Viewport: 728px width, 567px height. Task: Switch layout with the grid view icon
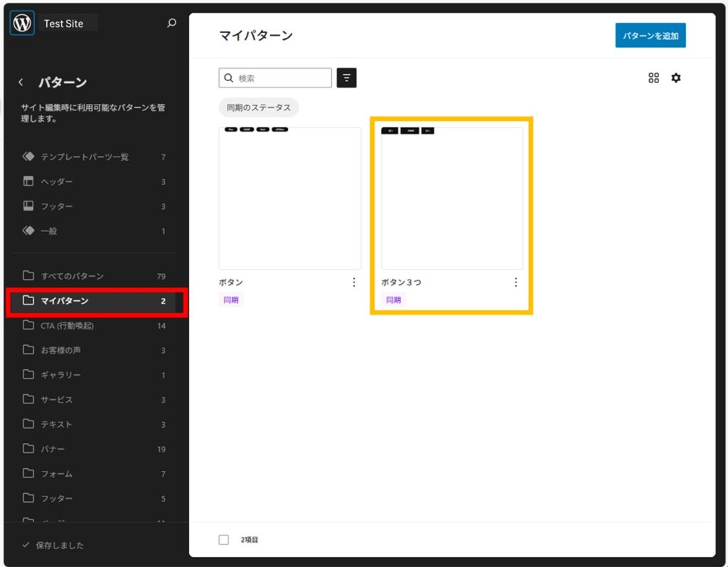coord(653,78)
